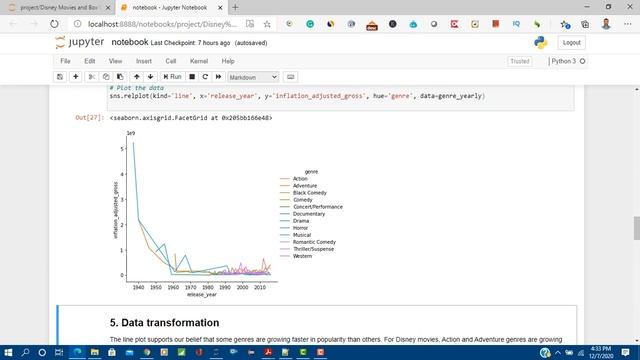This screenshot has height=360, width=640.
Task: Restart the kernel with the circular arrow
Action: point(205,77)
